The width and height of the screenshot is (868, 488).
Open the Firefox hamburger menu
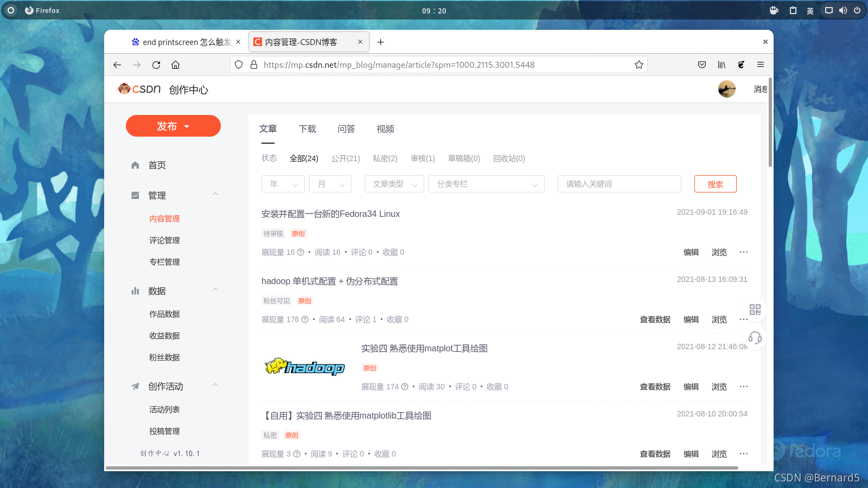tap(761, 65)
